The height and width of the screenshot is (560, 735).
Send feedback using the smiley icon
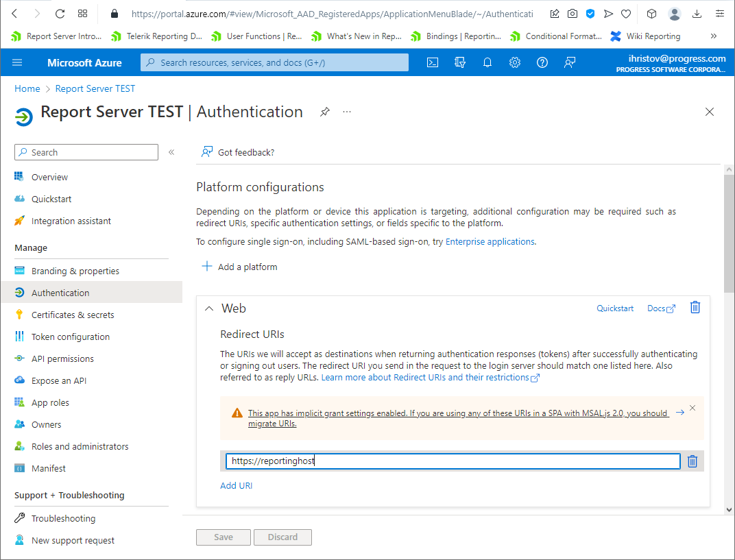[x=570, y=62]
